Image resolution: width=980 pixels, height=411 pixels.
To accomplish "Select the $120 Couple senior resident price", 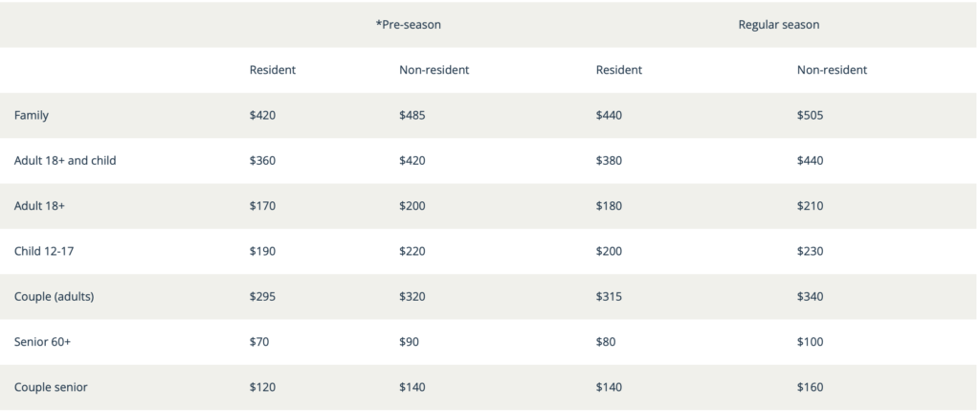I will click(262, 387).
